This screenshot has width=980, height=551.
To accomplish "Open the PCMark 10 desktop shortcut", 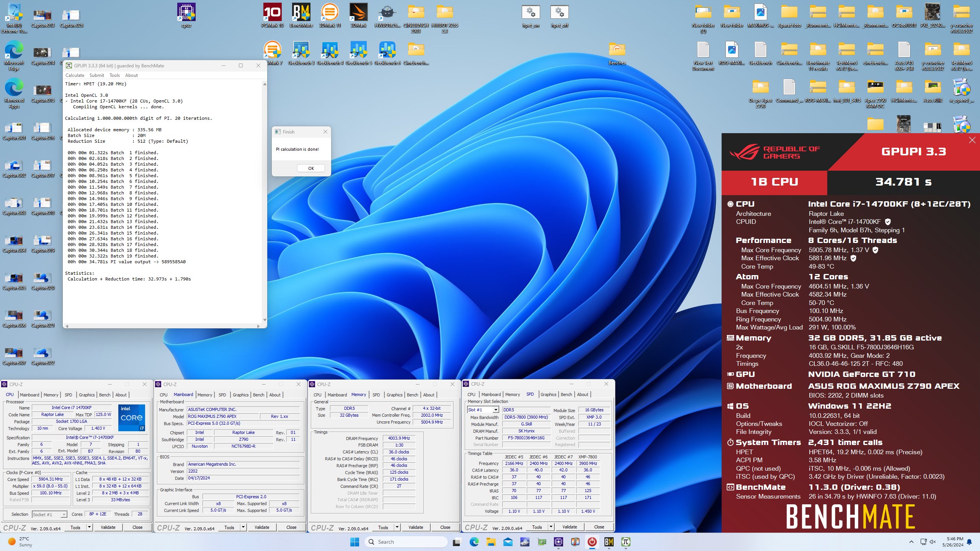I will (272, 15).
